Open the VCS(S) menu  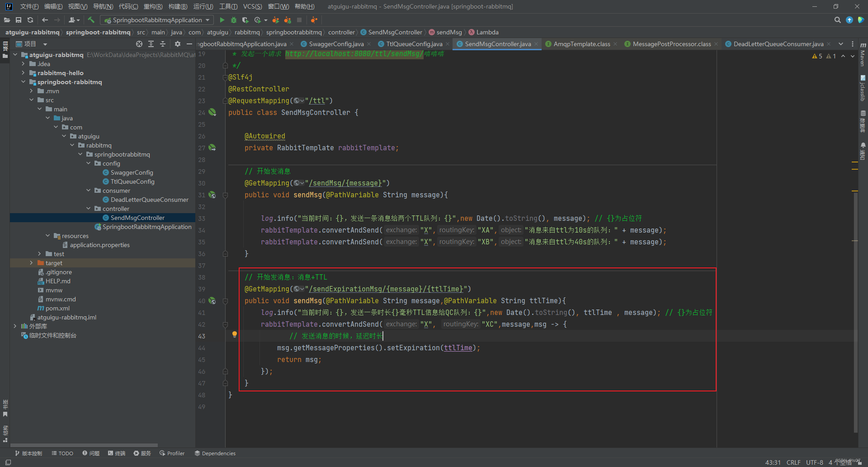click(252, 6)
